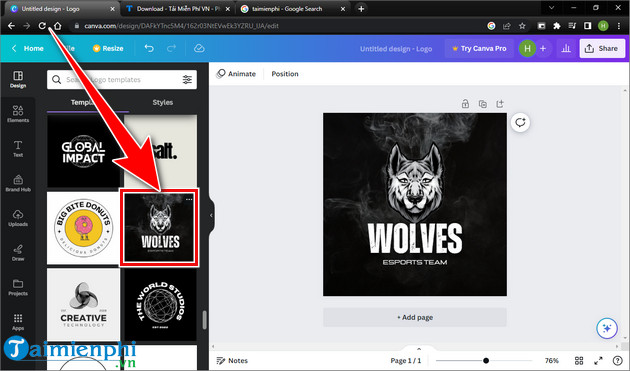Enter fullscreen present mode icon
630x371 pixels.
click(598, 361)
